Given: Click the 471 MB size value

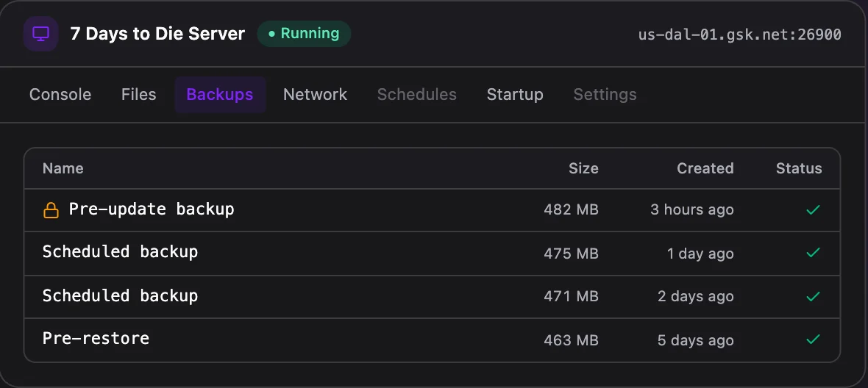Looking at the screenshot, I should [x=572, y=297].
